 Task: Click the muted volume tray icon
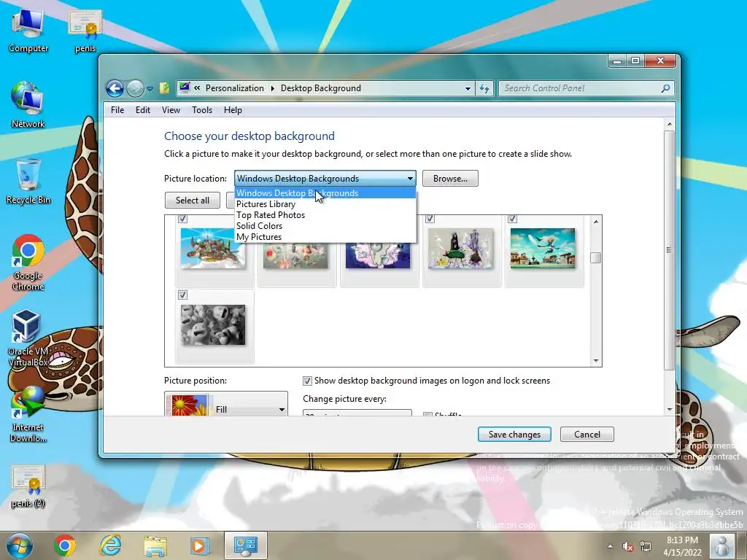point(628,546)
